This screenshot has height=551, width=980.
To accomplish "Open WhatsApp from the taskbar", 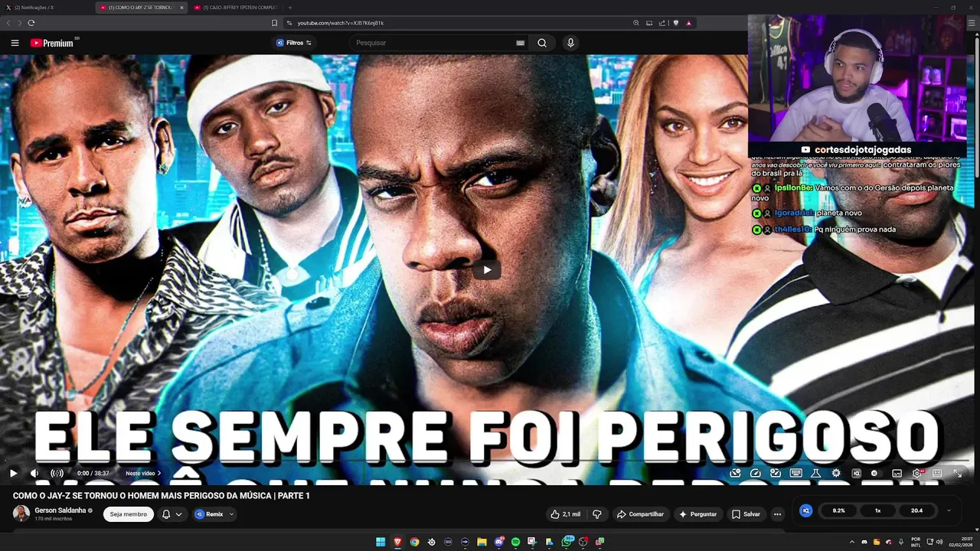I will tap(567, 542).
